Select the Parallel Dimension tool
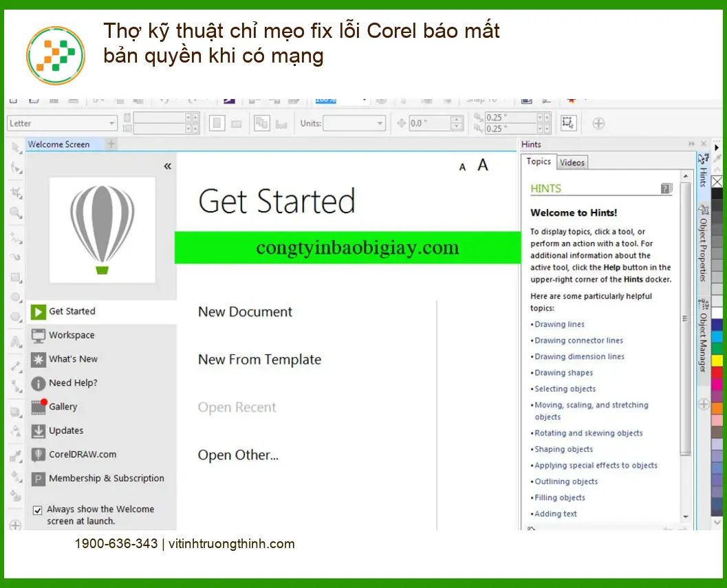Image resolution: width=727 pixels, height=588 pixels. point(17,367)
